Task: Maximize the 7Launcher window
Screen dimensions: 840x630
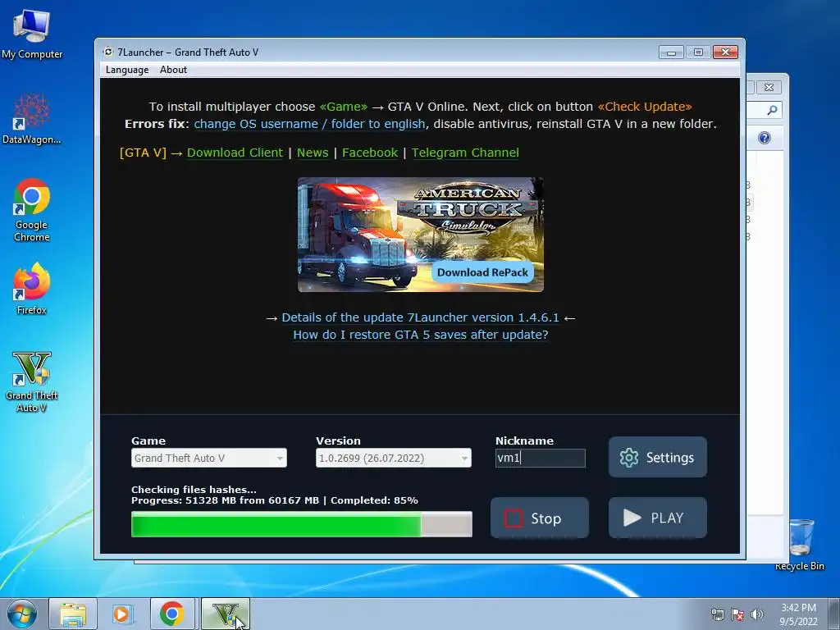Action: coord(698,52)
